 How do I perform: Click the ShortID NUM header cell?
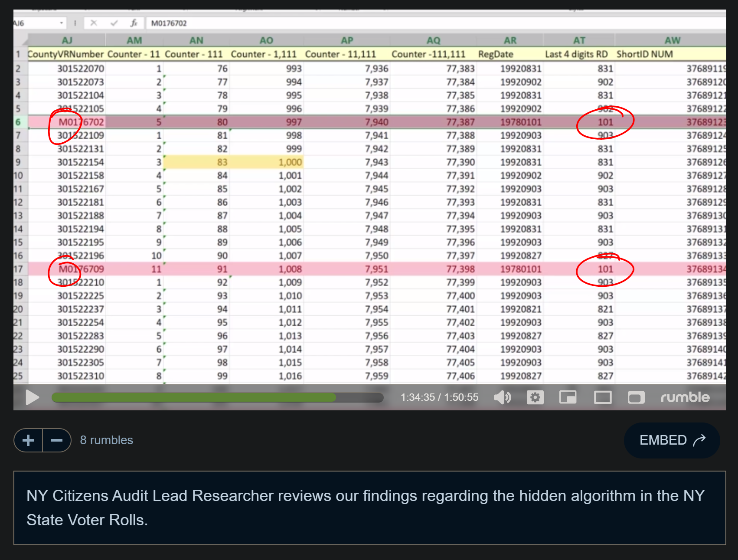(x=670, y=54)
